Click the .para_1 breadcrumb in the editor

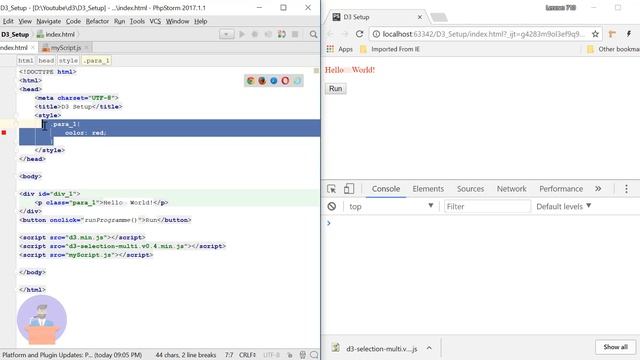[96, 60]
